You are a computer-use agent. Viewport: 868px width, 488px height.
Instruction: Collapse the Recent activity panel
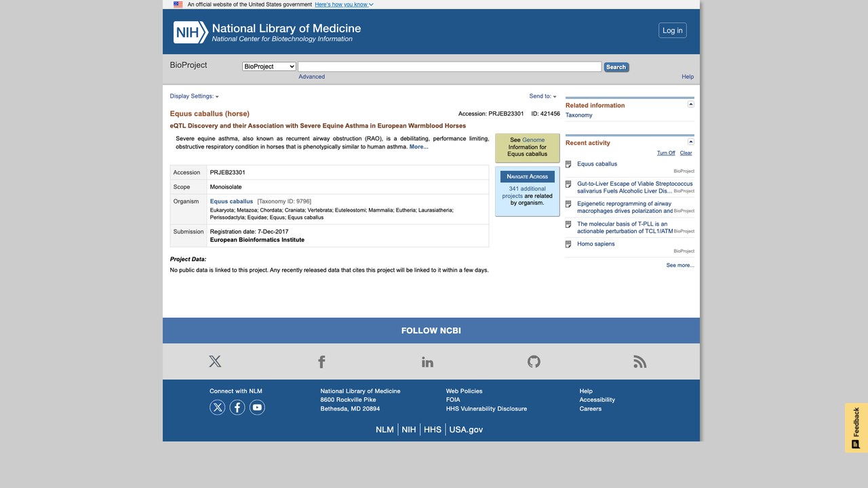[x=691, y=142]
